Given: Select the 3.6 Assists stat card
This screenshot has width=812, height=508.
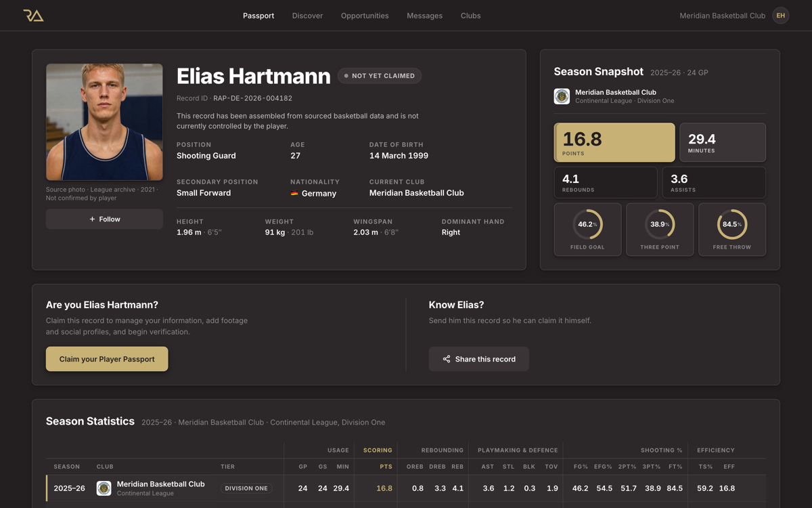Looking at the screenshot, I should (714, 182).
